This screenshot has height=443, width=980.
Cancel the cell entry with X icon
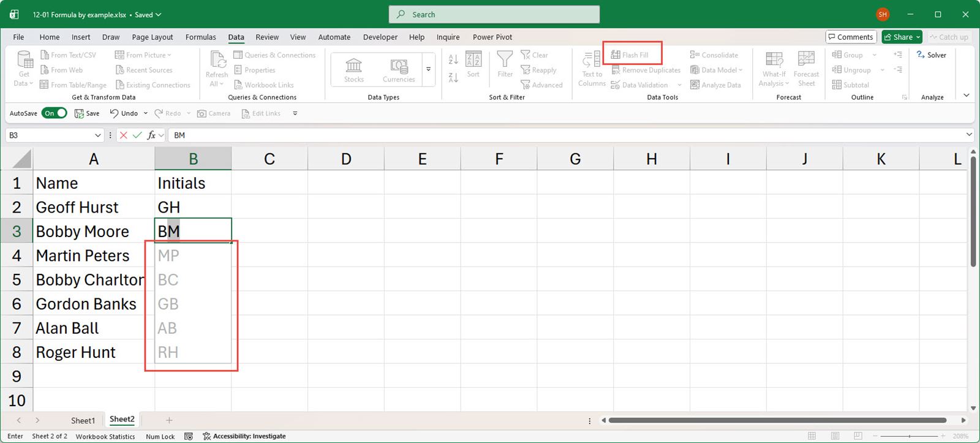pyautogui.click(x=124, y=135)
